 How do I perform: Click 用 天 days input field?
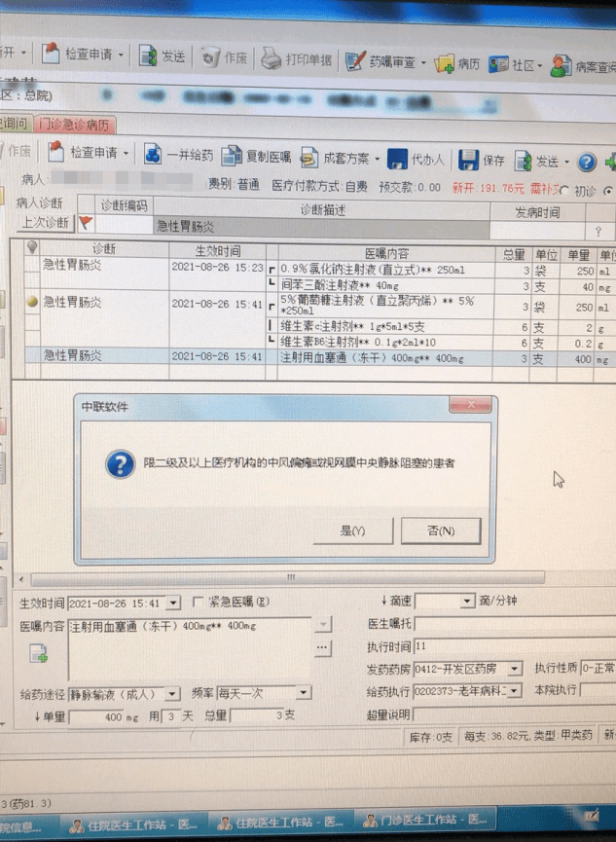tap(171, 716)
